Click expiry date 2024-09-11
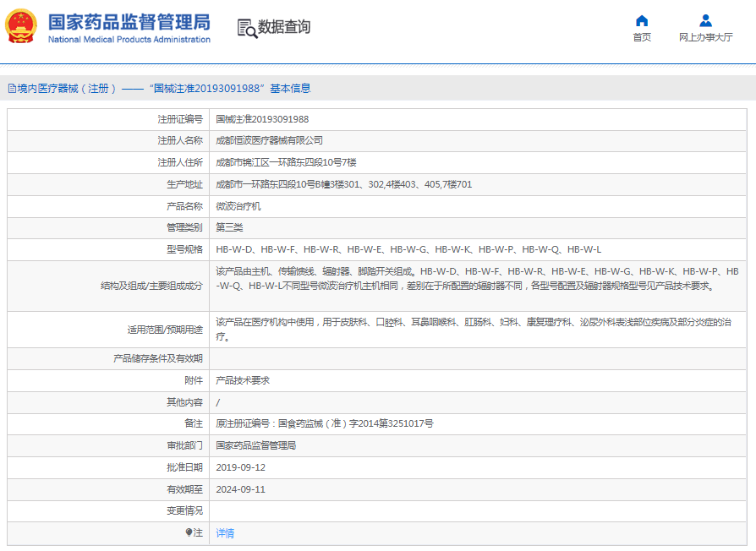 pyautogui.click(x=241, y=489)
